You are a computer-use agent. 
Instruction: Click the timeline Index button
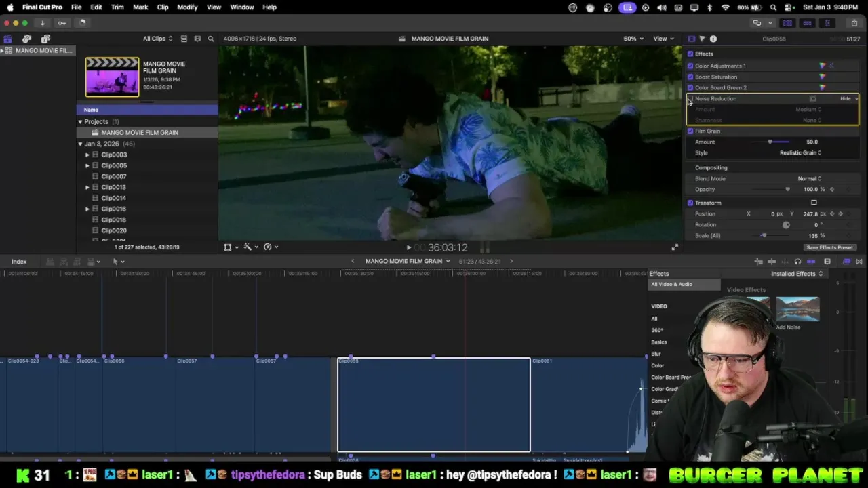coord(19,262)
